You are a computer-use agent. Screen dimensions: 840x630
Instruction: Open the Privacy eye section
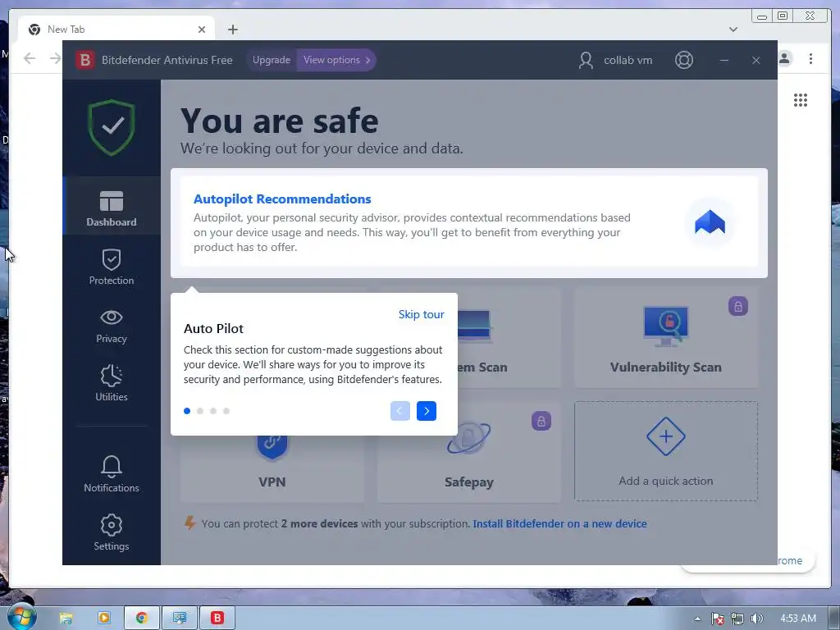[x=112, y=325]
